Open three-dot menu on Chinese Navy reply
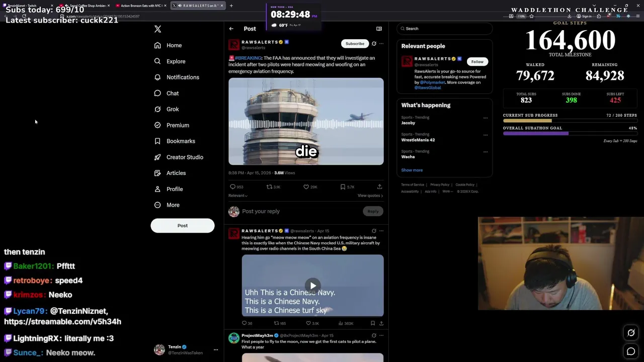 pos(381,231)
